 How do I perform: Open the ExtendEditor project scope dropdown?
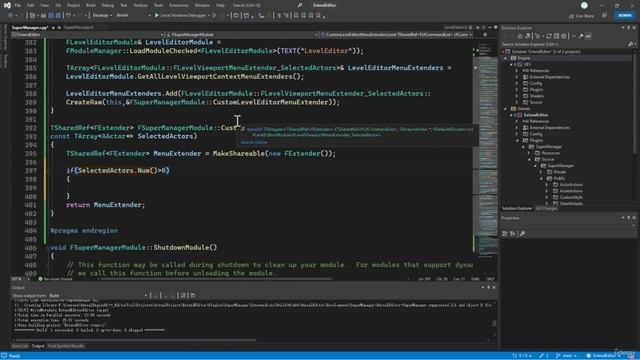(88, 35)
